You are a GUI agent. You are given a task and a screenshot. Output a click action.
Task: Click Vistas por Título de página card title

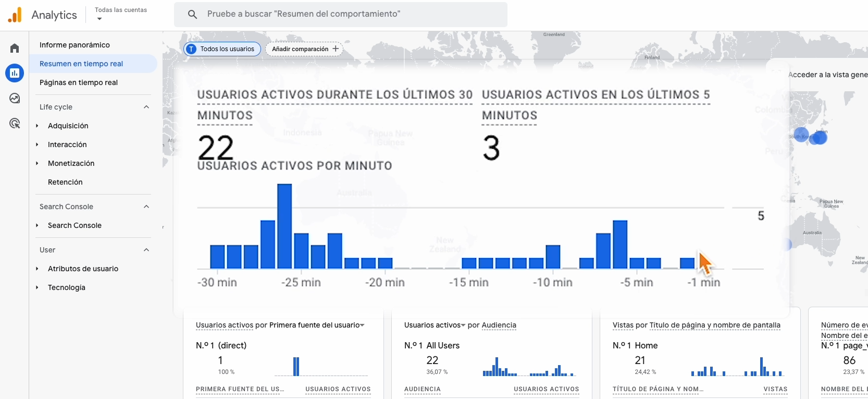click(697, 325)
